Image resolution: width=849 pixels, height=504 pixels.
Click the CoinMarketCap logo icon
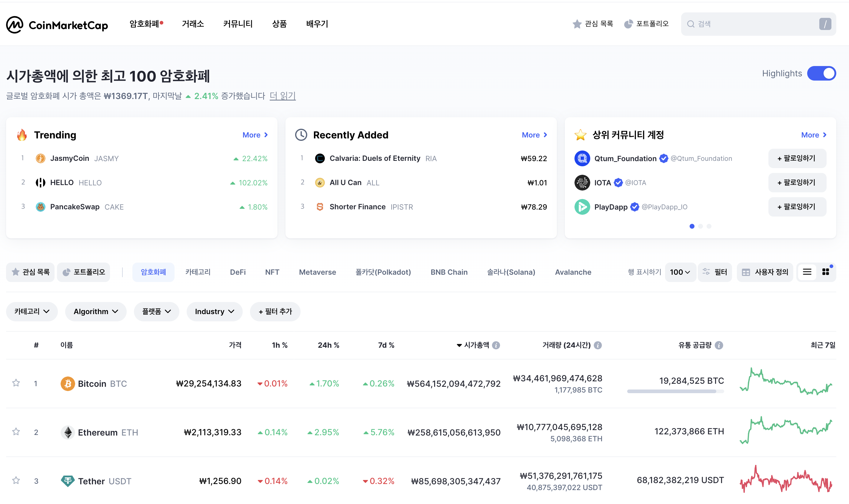[15, 25]
